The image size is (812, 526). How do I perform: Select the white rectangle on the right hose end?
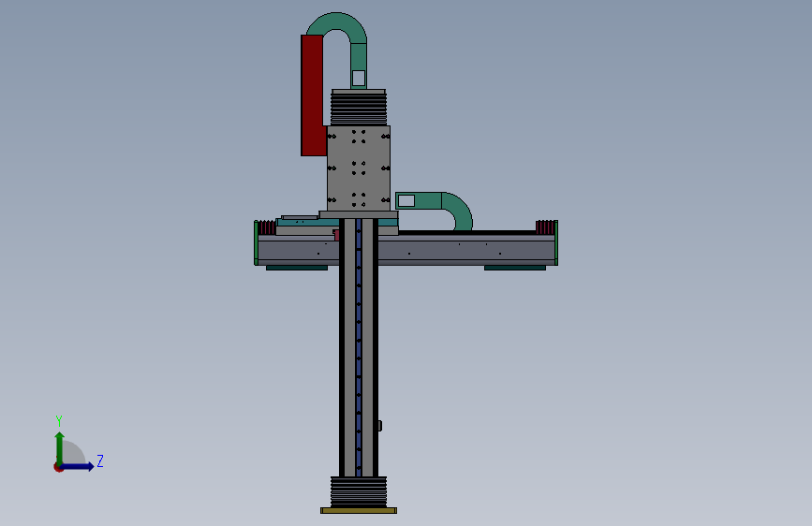[x=406, y=200]
